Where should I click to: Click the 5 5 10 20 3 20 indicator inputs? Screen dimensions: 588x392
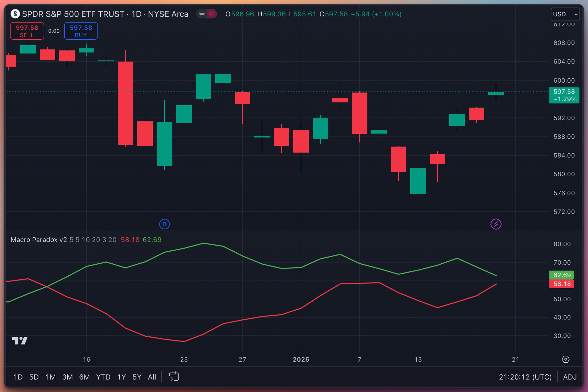click(x=93, y=240)
